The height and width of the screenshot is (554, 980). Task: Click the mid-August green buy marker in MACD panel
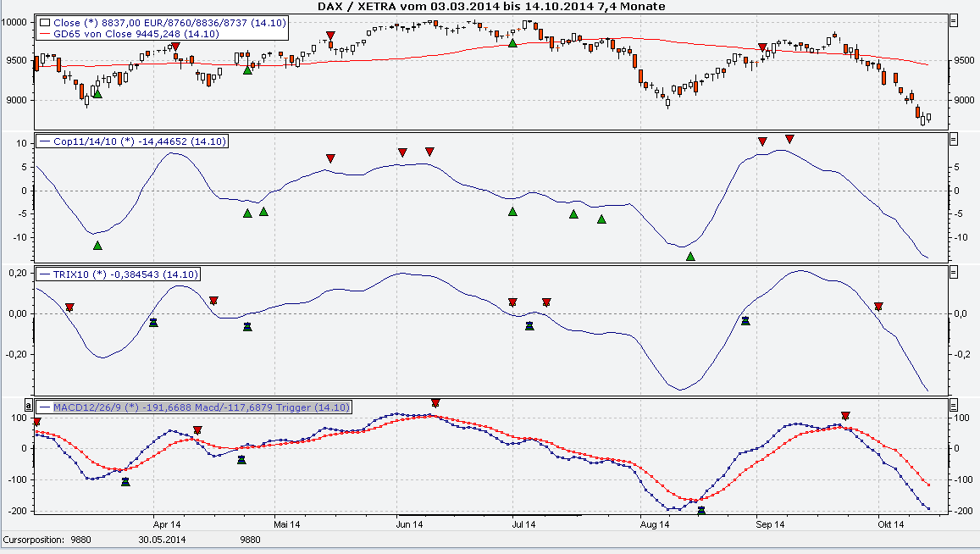tap(701, 510)
